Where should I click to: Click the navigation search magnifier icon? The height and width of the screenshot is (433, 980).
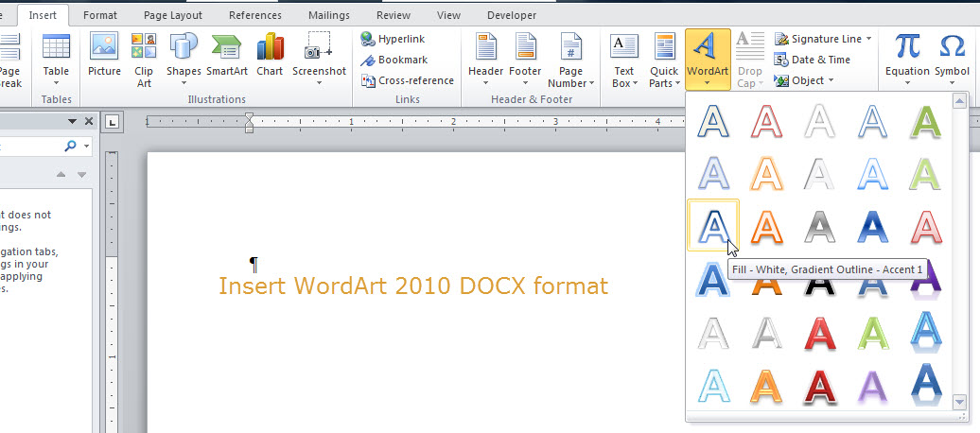tap(70, 146)
